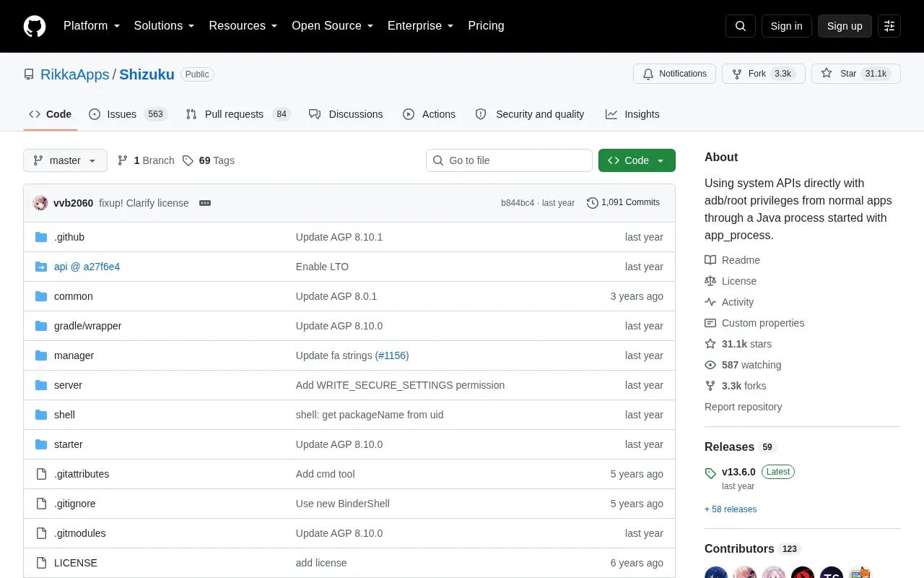Click the GitHub logo icon
This screenshot has width=924, height=578.
pos(35,26)
